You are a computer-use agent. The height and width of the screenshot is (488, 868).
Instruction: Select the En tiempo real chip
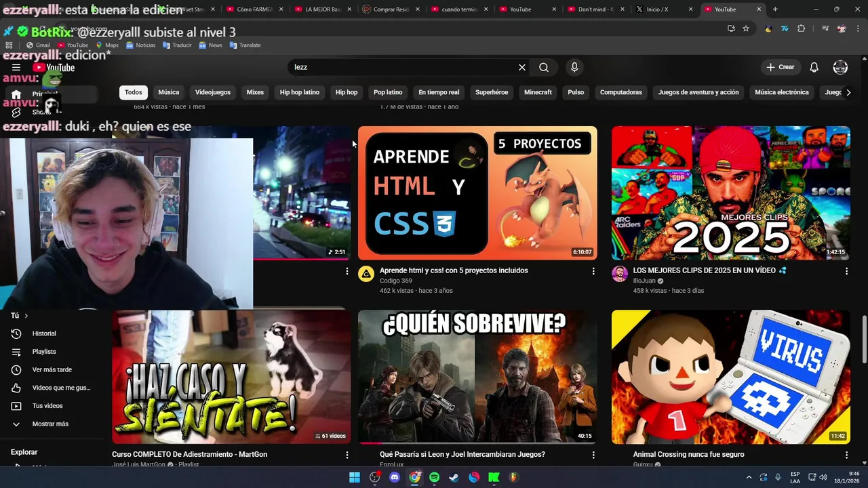[439, 92]
